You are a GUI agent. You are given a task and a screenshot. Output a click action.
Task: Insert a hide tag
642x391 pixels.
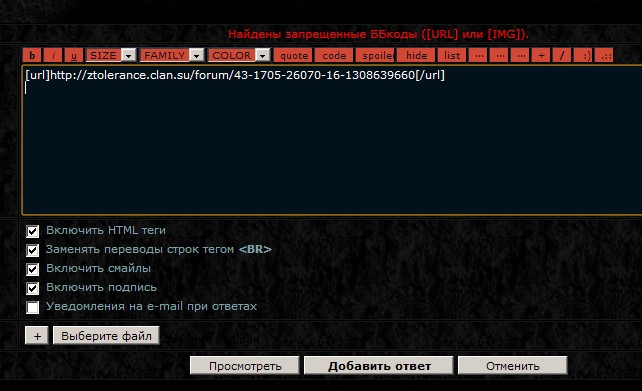(416, 55)
